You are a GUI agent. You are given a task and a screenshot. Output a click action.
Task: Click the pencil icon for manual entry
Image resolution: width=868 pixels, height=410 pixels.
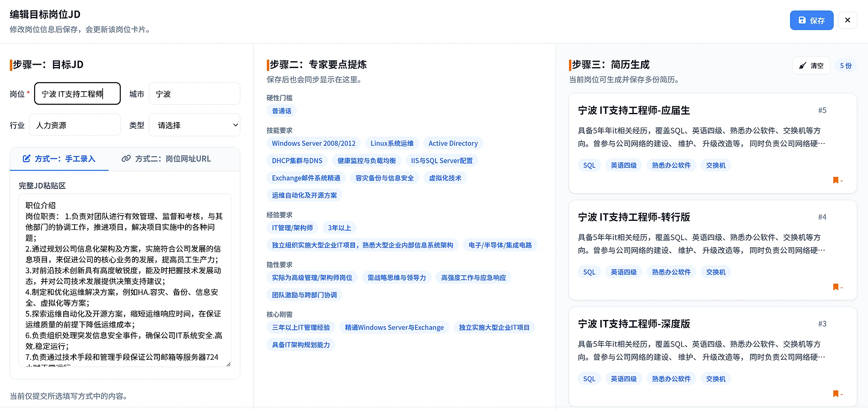click(x=26, y=158)
